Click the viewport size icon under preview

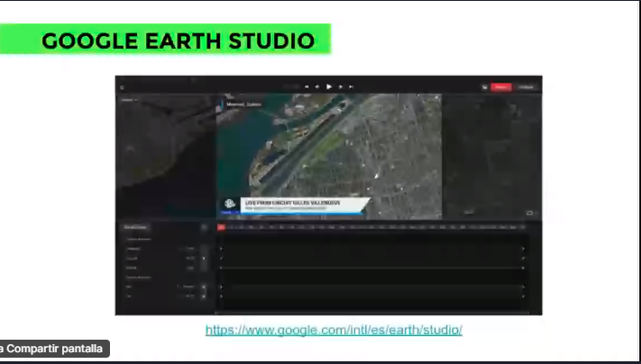click(x=530, y=213)
